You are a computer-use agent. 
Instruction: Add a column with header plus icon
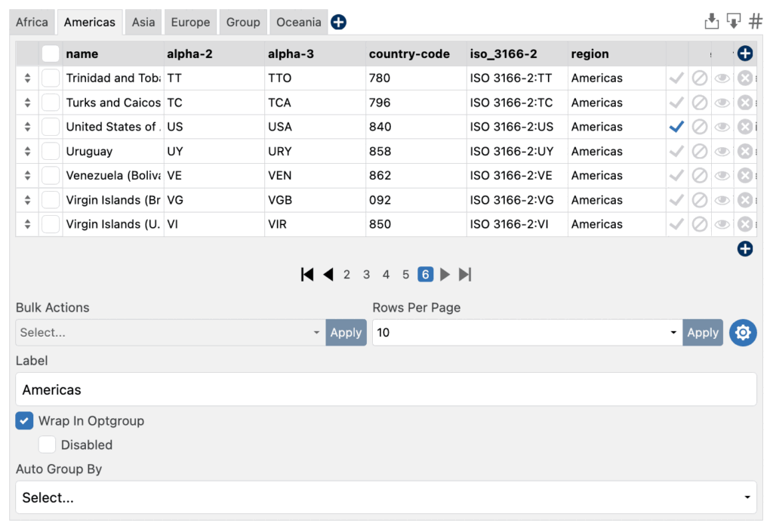(x=745, y=53)
